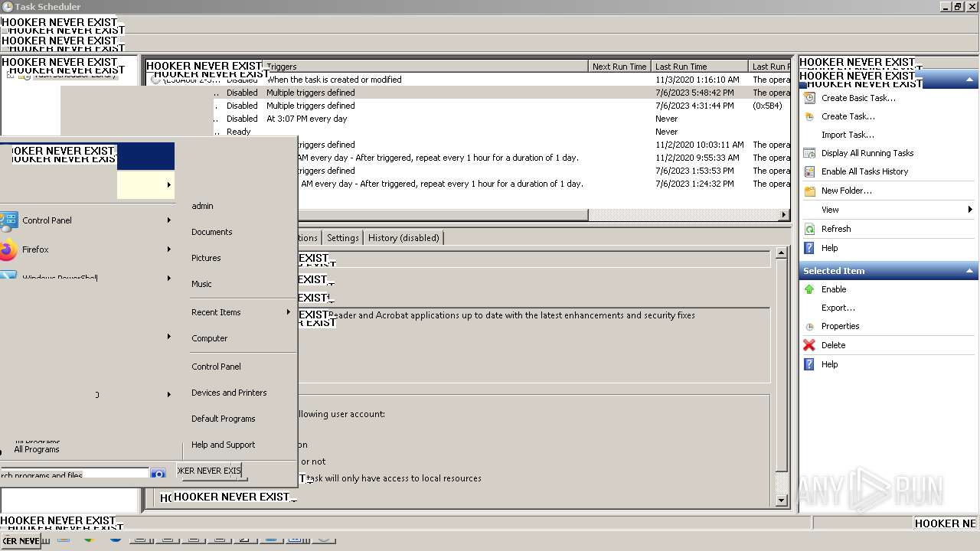Click the Enable All Tasks History icon
Image resolution: width=980 pixels, height=551 pixels.
point(809,171)
